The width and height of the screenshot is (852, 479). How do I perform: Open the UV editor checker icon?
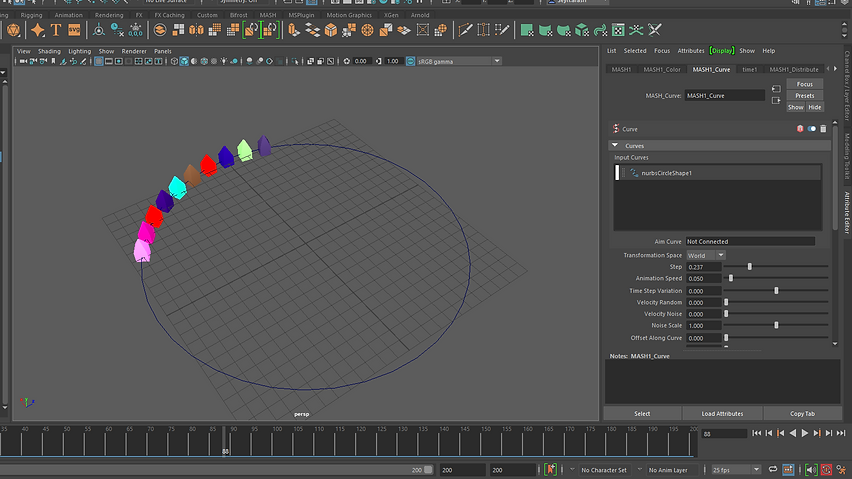tap(618, 30)
